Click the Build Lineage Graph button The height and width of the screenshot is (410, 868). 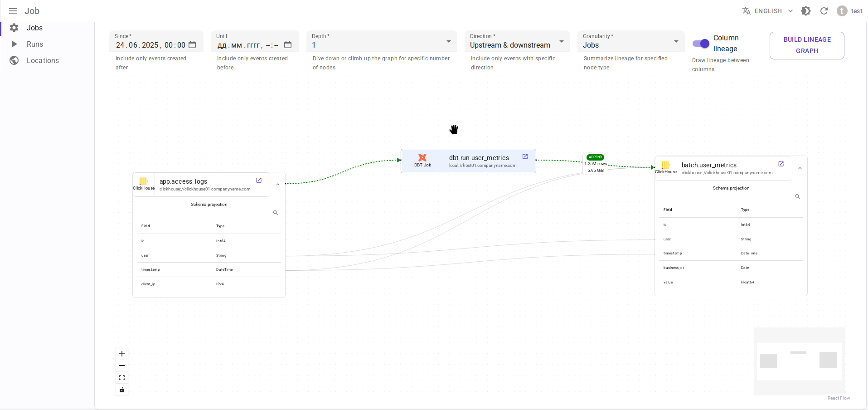[807, 45]
